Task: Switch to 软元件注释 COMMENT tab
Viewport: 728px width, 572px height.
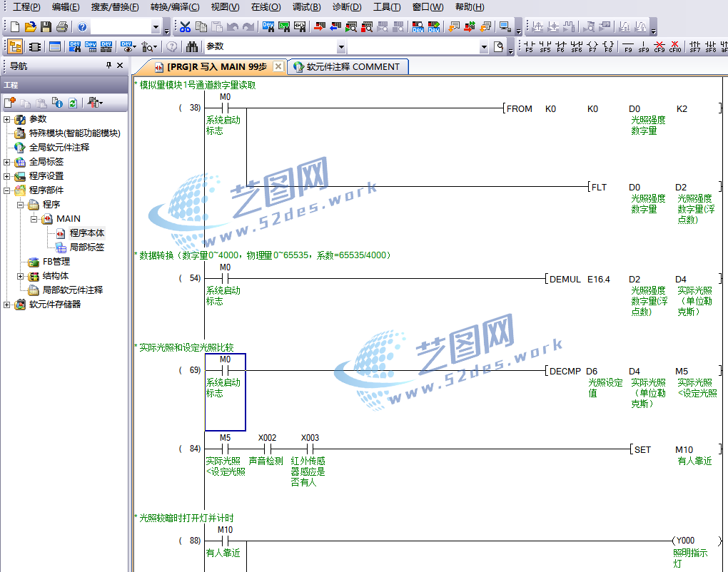Action: (348, 67)
